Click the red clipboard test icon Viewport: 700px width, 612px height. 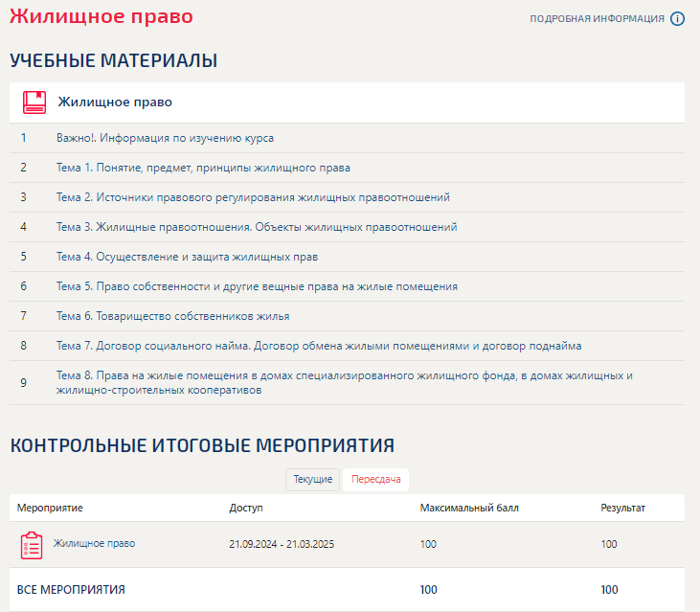[x=32, y=545]
